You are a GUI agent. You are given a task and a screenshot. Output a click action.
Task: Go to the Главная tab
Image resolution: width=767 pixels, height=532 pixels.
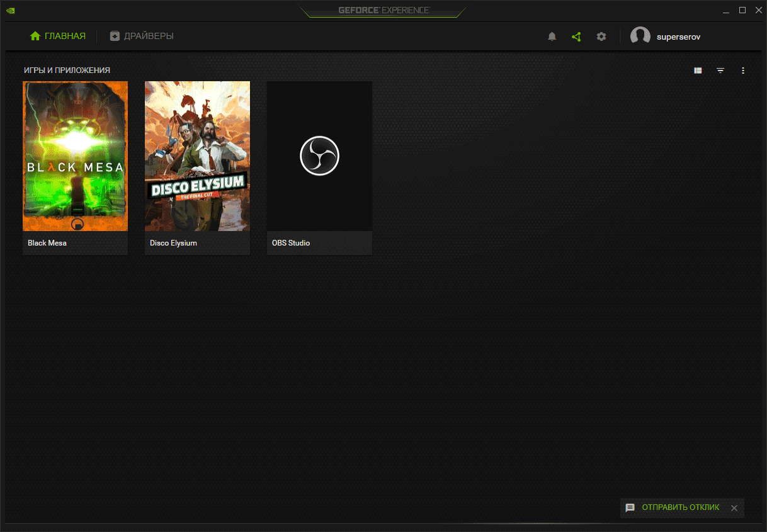coord(57,36)
